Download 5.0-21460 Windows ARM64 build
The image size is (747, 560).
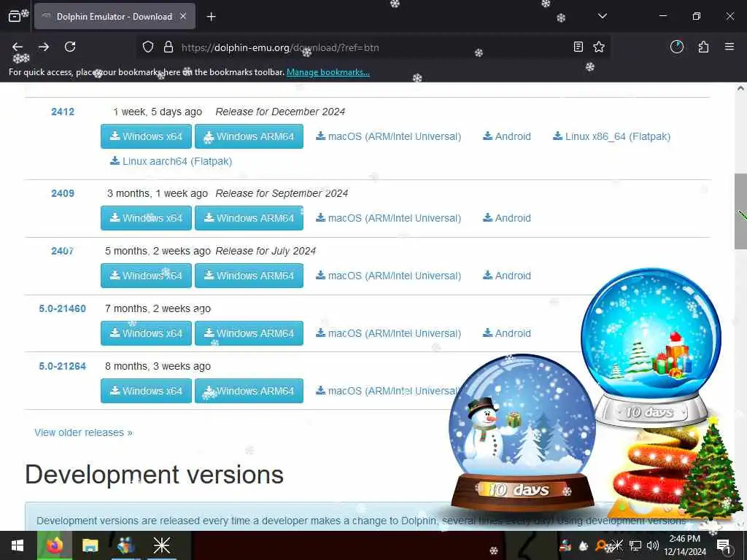click(x=249, y=333)
